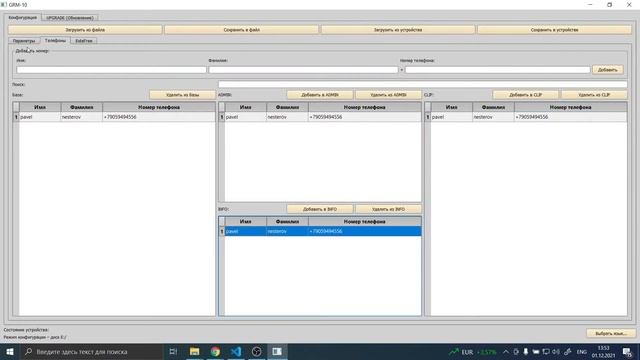
Task: Click Имя column header in INFO table
Action: [246, 222]
